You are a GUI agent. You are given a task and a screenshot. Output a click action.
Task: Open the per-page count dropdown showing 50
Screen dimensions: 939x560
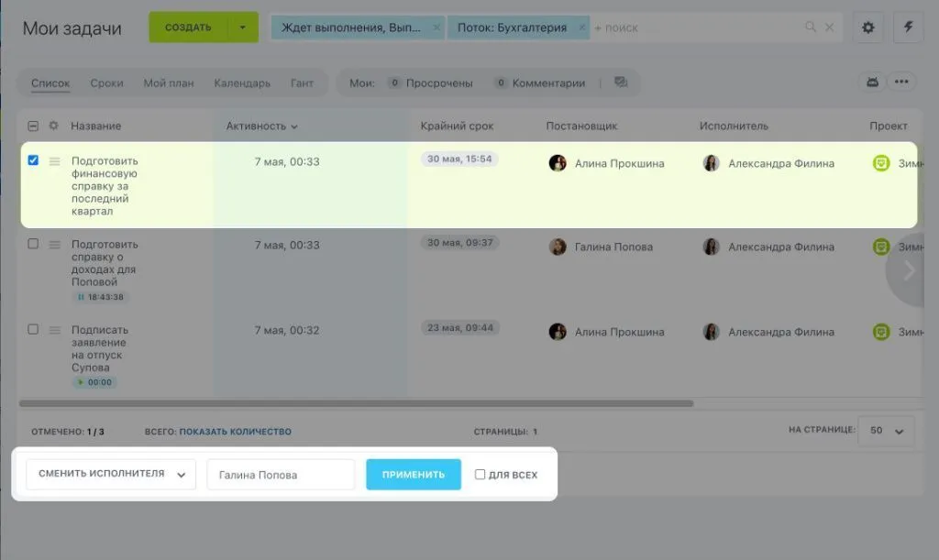click(886, 431)
